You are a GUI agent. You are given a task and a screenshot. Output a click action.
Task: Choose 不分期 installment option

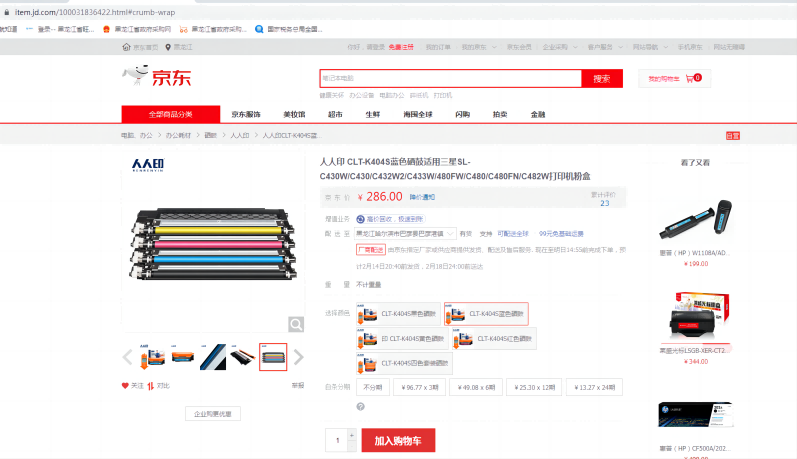[373, 387]
